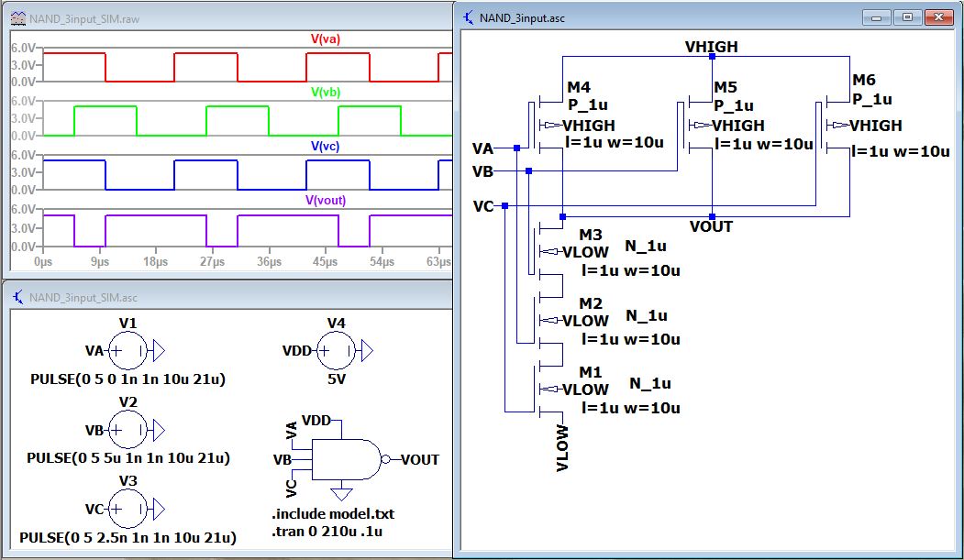Viewport: 964px width, 560px height.
Task: Click the V3 voltage source symbol
Action: click(127, 508)
